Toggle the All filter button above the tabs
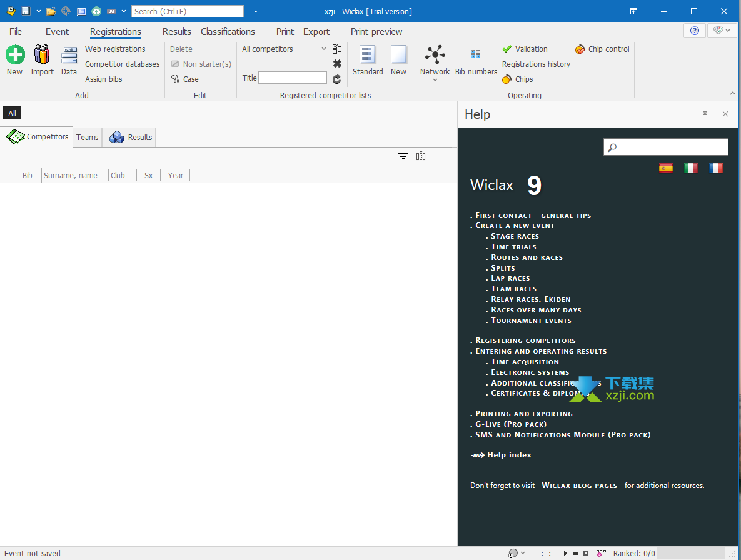The width and height of the screenshot is (741, 560). coord(13,113)
